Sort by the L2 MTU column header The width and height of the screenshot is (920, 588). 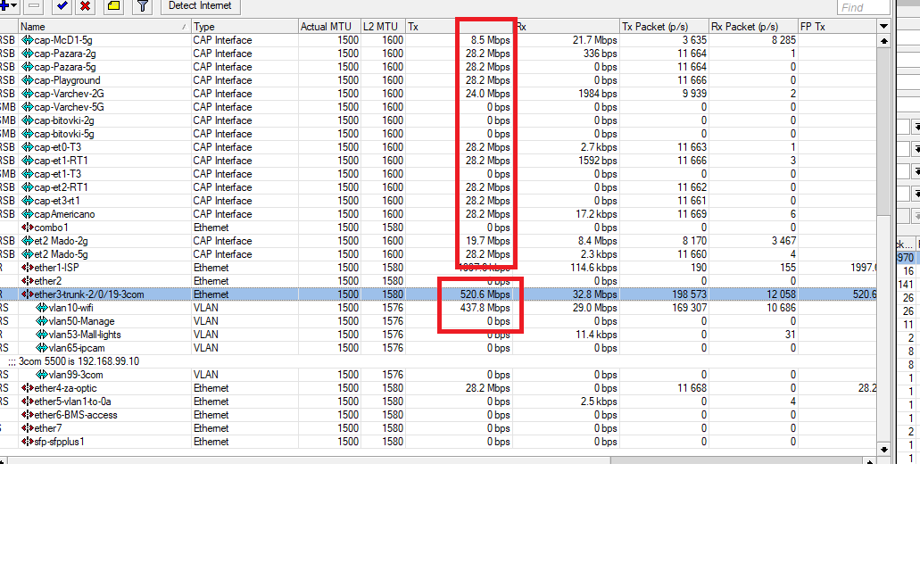tap(383, 27)
